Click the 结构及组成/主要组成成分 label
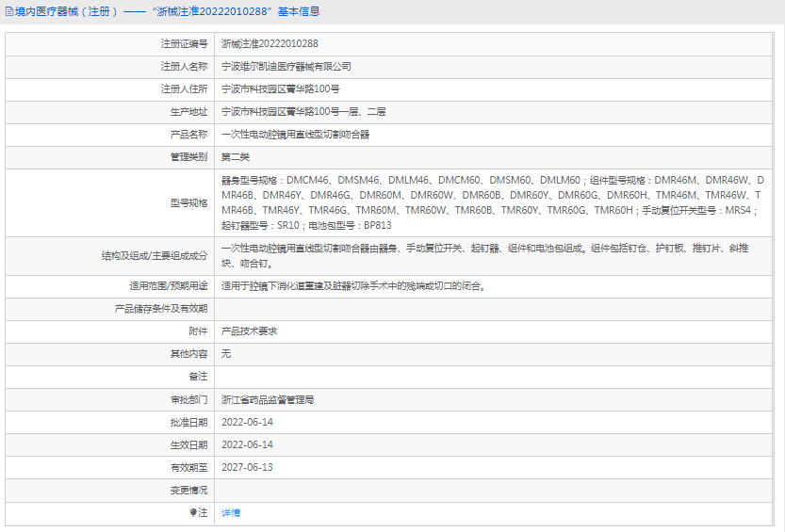The width and height of the screenshot is (785, 532). click(155, 256)
